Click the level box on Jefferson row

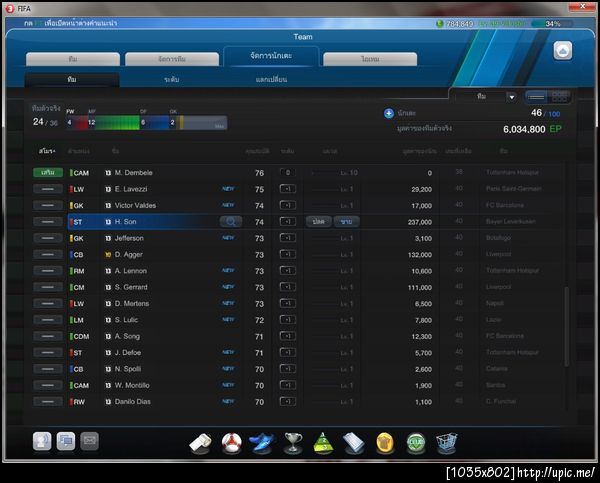click(288, 238)
